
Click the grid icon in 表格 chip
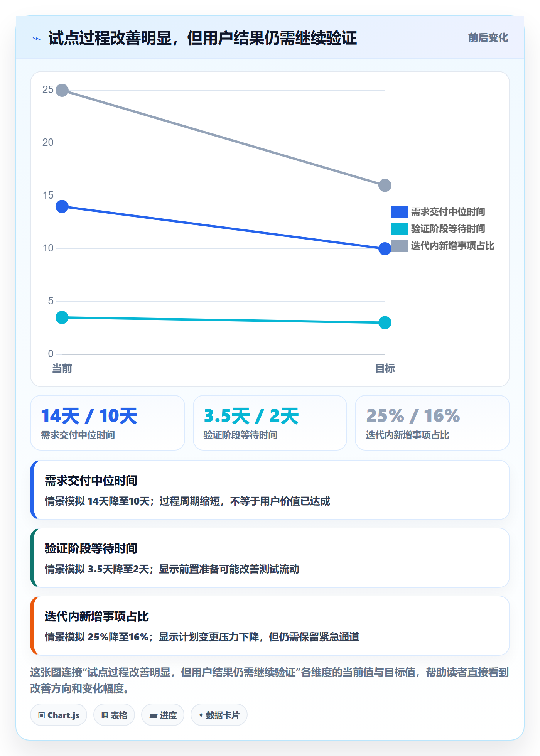(x=105, y=715)
